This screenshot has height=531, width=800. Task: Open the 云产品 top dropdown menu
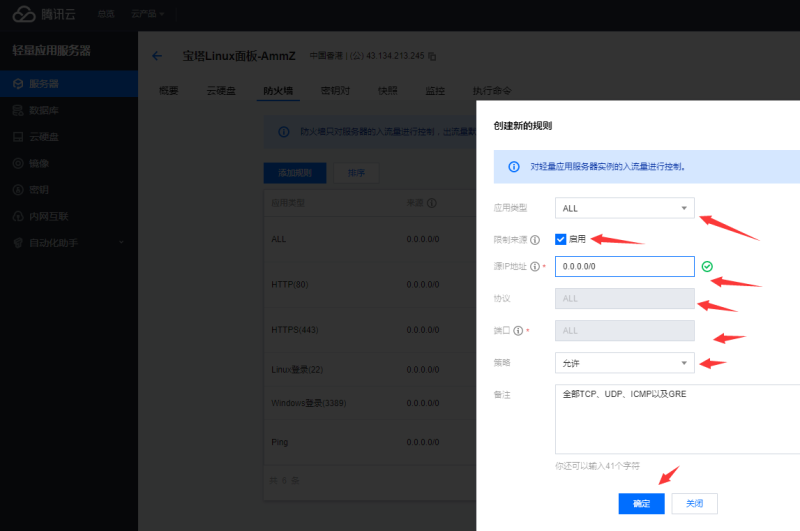click(147, 14)
